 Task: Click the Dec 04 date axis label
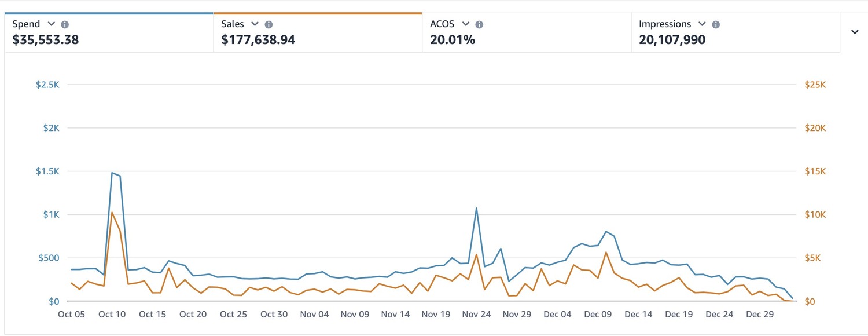(x=558, y=315)
